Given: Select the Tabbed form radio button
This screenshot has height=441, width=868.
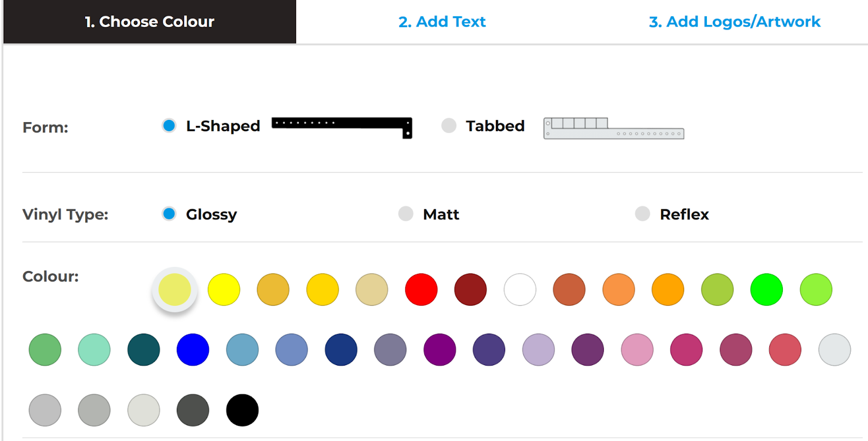Looking at the screenshot, I should click(x=449, y=126).
